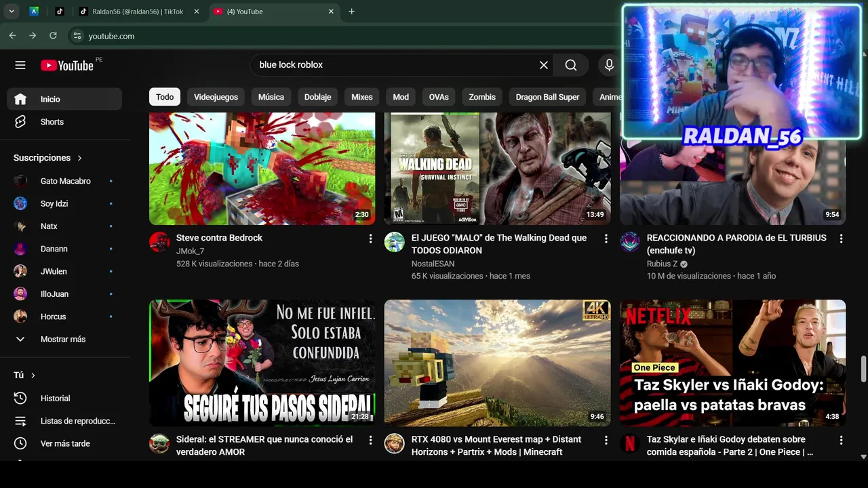Click the YouTube logo
Image resolution: width=868 pixels, height=488 pixels.
pyautogui.click(x=67, y=65)
